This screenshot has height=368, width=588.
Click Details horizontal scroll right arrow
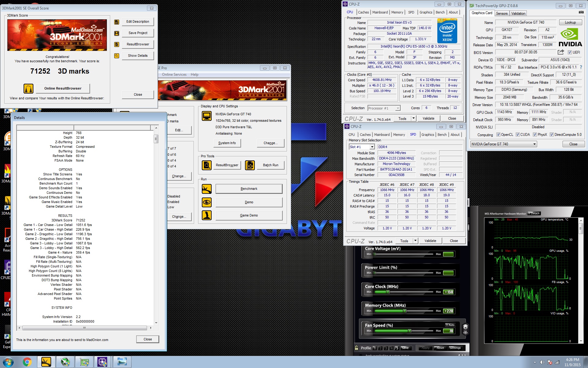pos(151,328)
